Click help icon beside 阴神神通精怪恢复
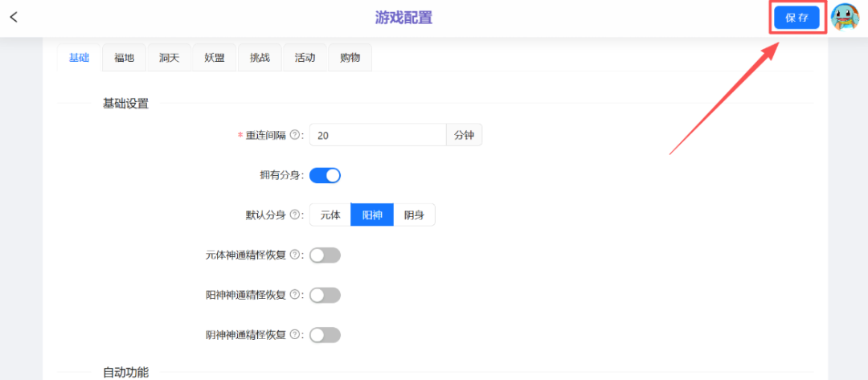 tap(294, 334)
